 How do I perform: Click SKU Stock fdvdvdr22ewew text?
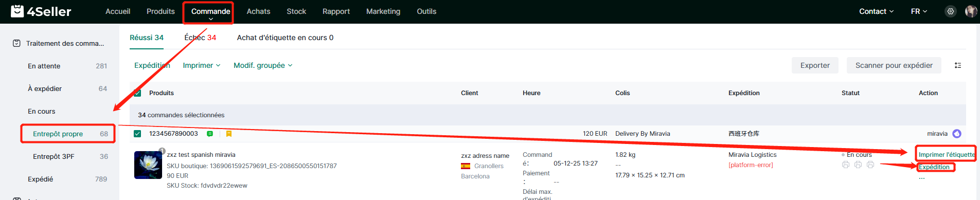(x=207, y=186)
